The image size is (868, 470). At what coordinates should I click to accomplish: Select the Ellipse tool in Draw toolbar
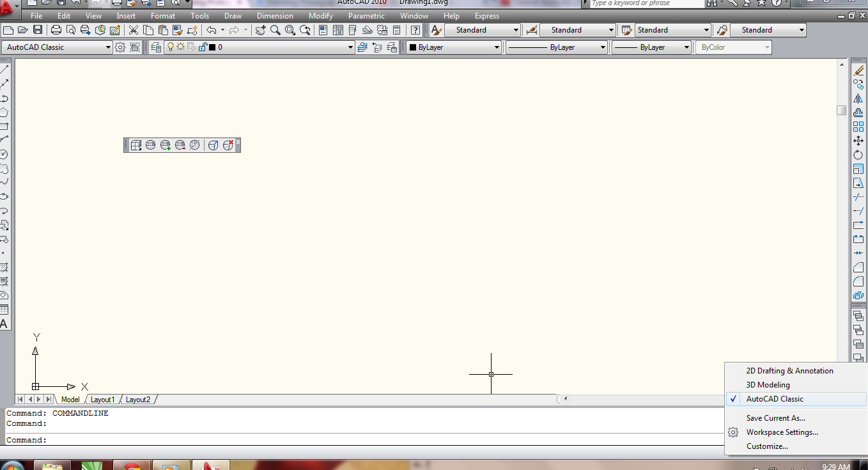4,197
